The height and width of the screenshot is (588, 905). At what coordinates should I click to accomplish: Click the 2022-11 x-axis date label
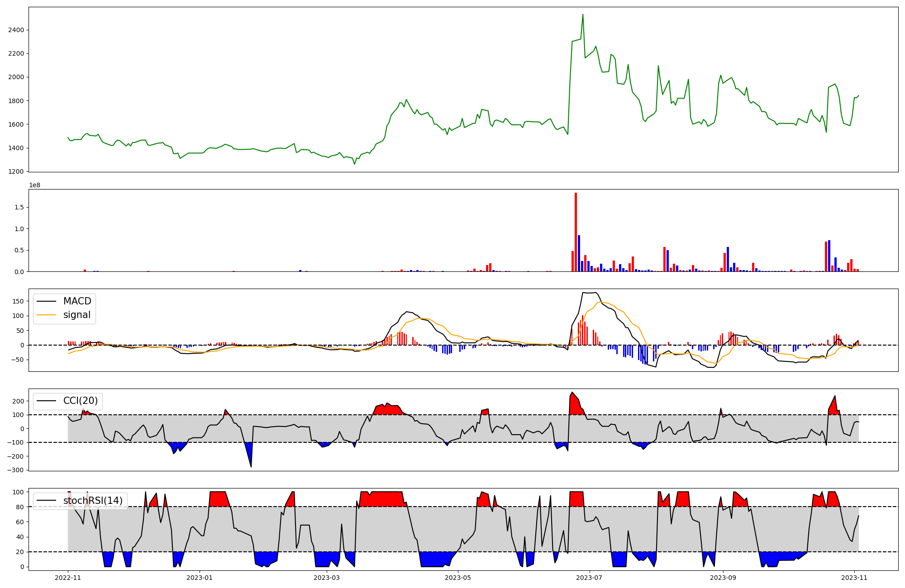point(68,578)
